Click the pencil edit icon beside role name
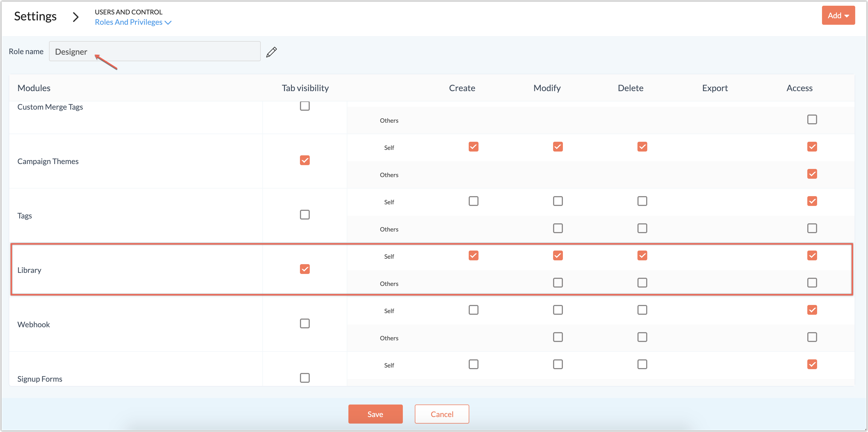868x432 pixels. coord(271,52)
